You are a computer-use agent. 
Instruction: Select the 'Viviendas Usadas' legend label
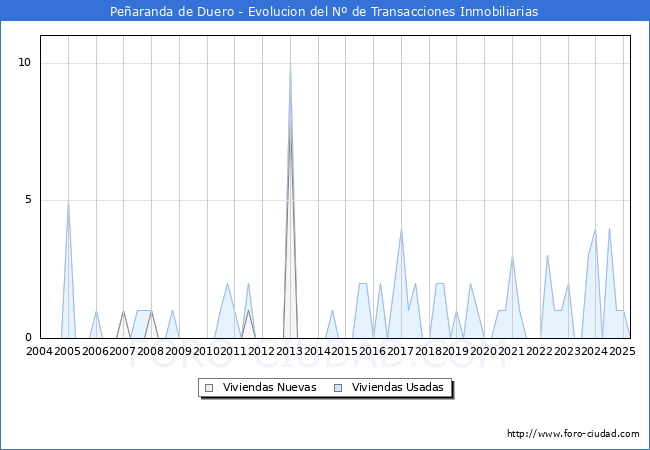click(398, 387)
